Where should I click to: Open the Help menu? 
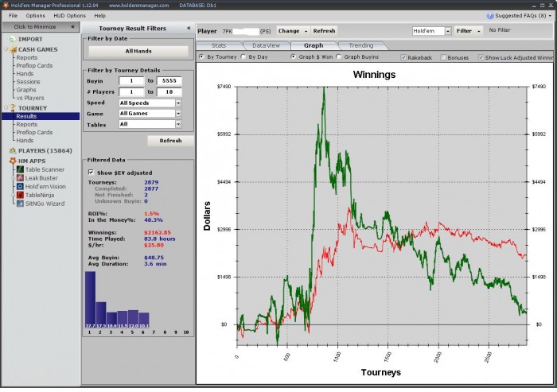(x=99, y=16)
